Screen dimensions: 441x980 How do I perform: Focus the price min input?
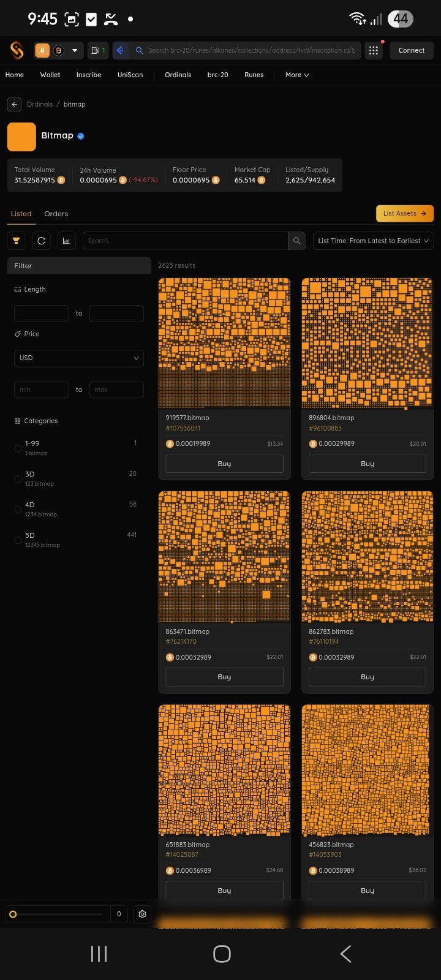pos(42,390)
